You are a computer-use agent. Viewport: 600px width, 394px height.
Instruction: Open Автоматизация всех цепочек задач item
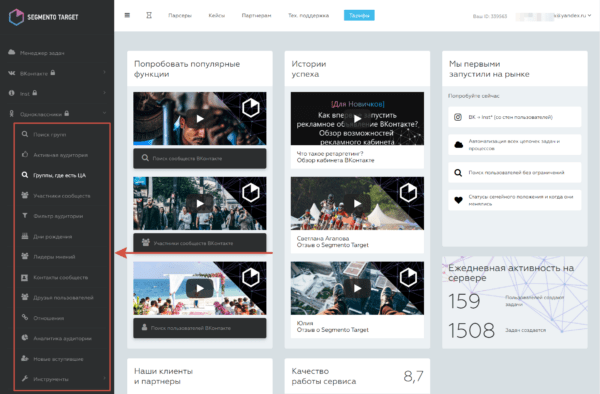click(515, 145)
